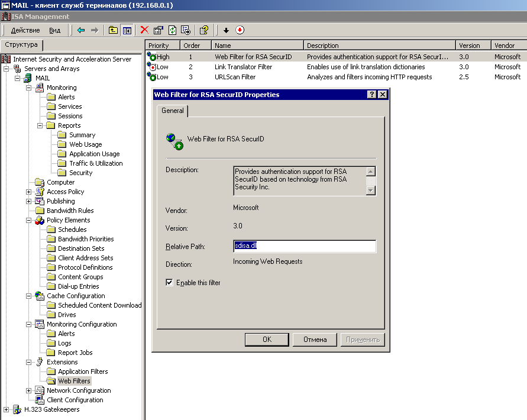Click the Refresh toolbar icon
The image size is (527, 420).
click(173, 30)
